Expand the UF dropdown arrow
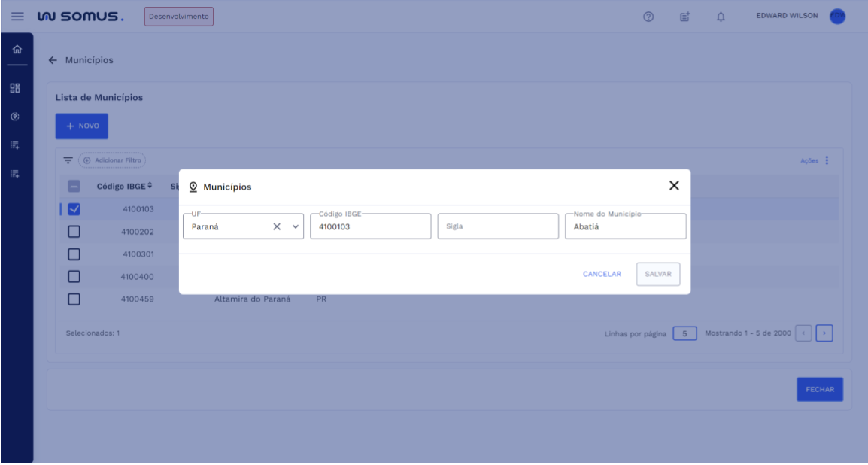The height and width of the screenshot is (465, 868). (295, 226)
